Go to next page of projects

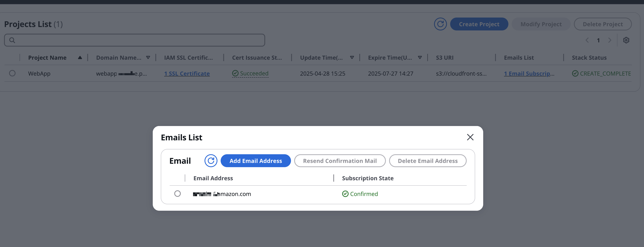pyautogui.click(x=610, y=40)
